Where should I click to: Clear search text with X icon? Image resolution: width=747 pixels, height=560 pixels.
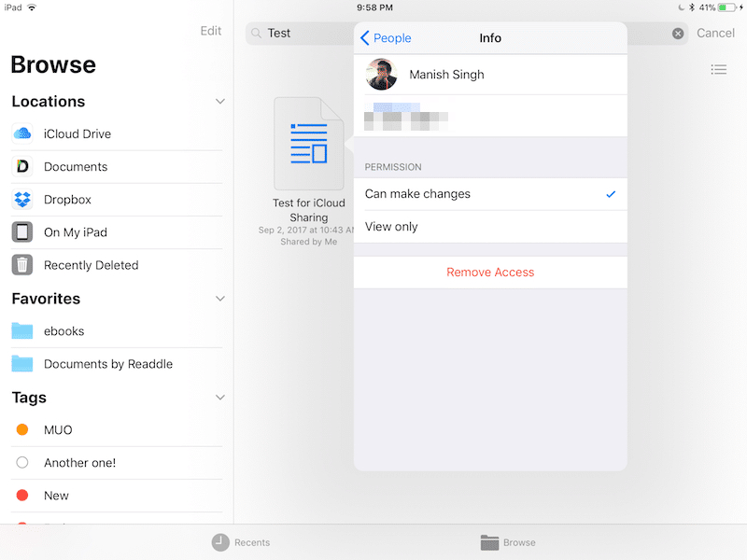678,34
